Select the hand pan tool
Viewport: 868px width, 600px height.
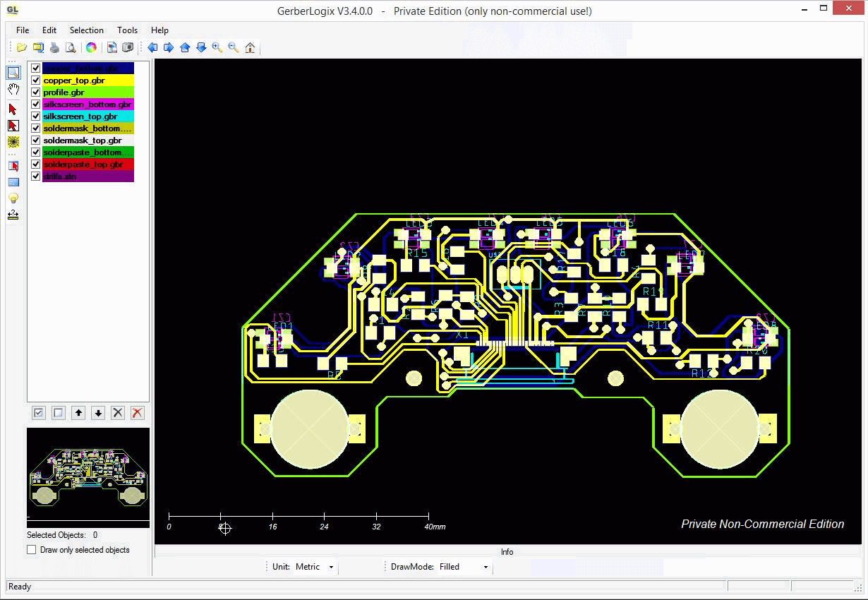pyautogui.click(x=13, y=89)
